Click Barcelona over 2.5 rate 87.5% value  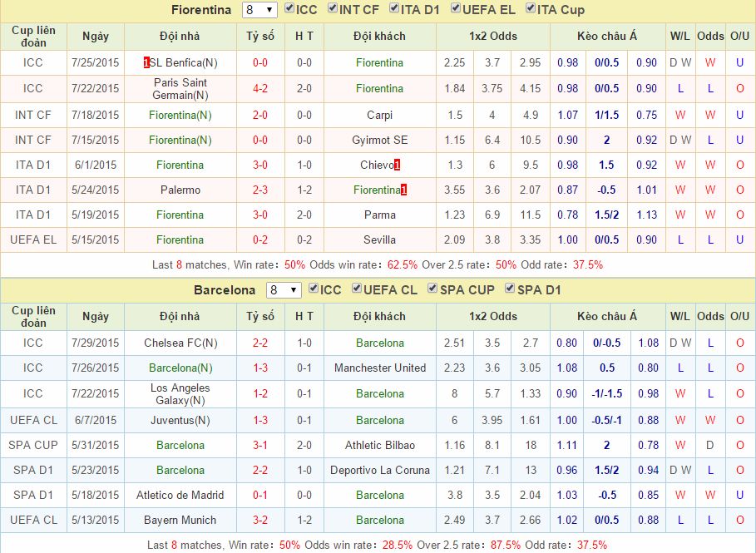506,546
